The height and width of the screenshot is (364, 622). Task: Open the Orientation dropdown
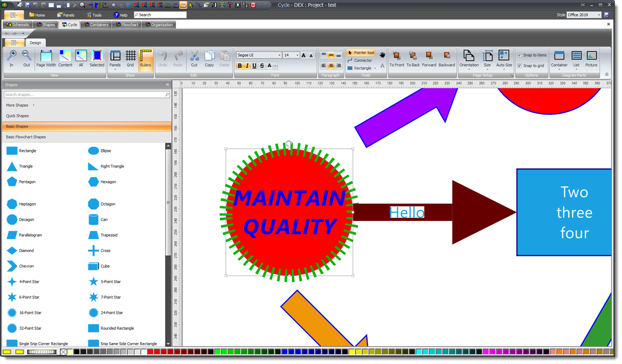469,60
